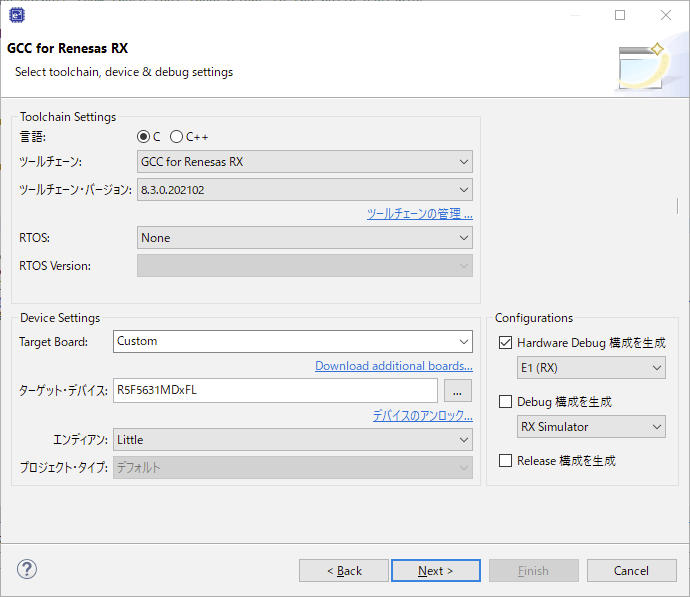
Task: Open the ツールチェーン dropdown showing GCC for Renesas RX
Action: click(305, 162)
